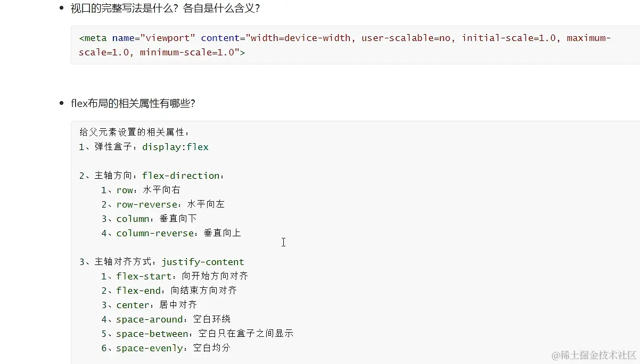This screenshot has width=640, height=364.
Task: Click "initial-scale=1.0" in the code block
Action: (508, 38)
